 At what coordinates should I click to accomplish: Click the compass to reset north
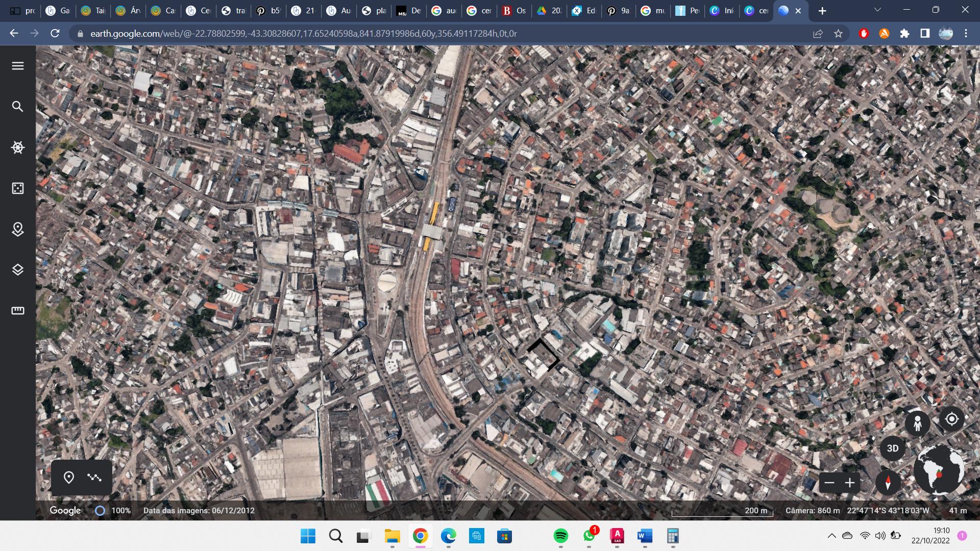pyautogui.click(x=888, y=483)
